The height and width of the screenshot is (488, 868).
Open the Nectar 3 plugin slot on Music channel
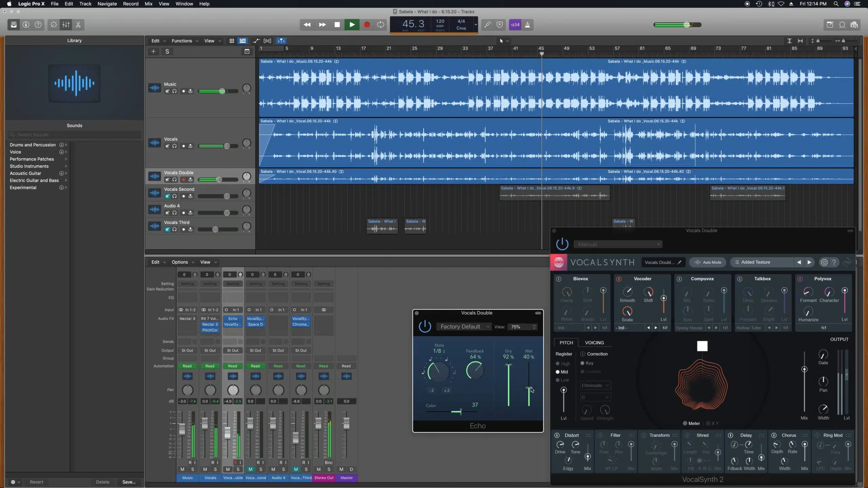[x=187, y=319]
